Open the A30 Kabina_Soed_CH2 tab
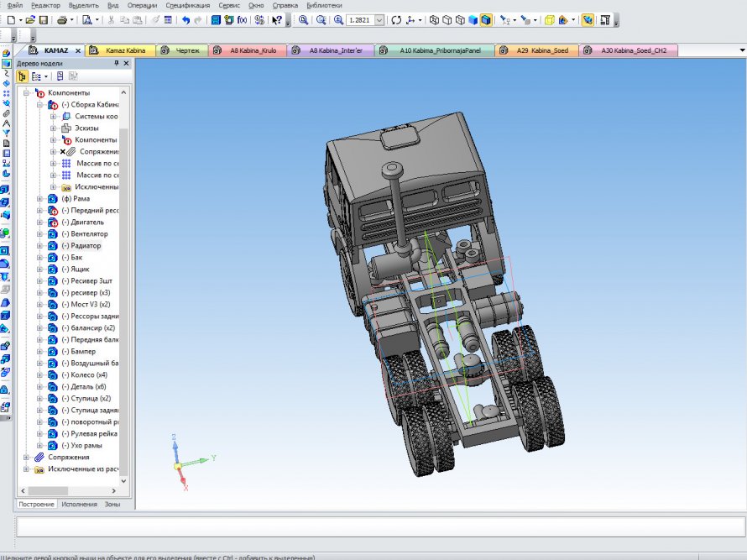The height and width of the screenshot is (560, 747). pyautogui.click(x=628, y=50)
